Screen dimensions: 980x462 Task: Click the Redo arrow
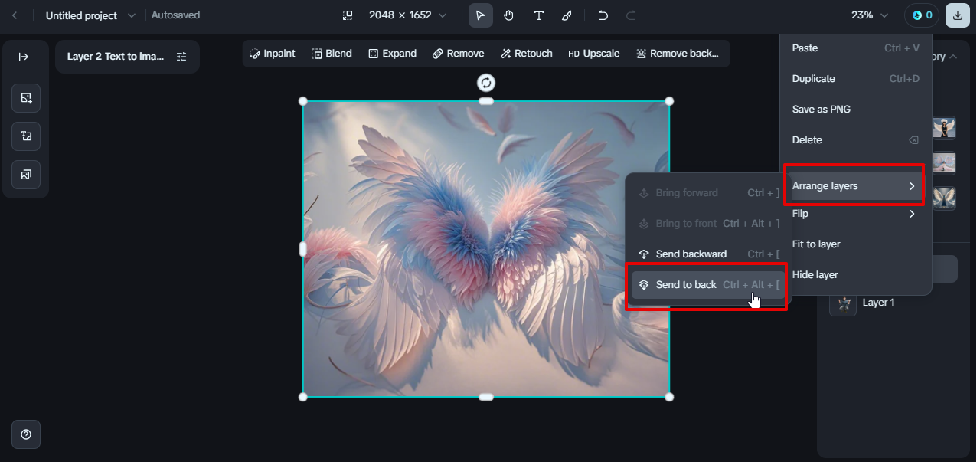coord(631,15)
